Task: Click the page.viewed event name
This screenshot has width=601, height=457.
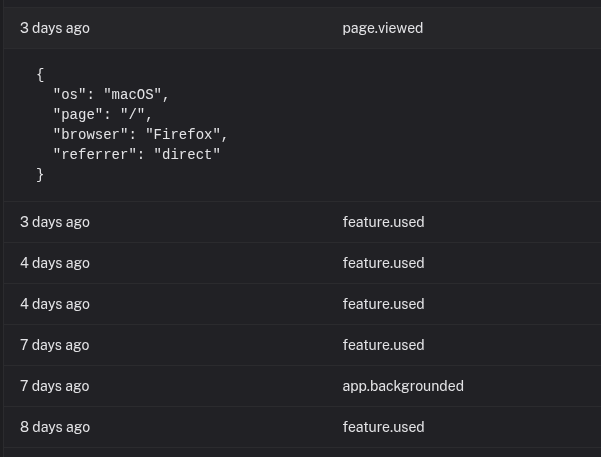Action: [382, 28]
